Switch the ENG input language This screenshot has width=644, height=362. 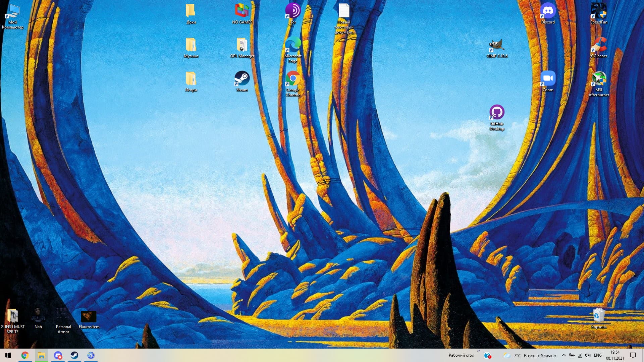click(x=598, y=355)
